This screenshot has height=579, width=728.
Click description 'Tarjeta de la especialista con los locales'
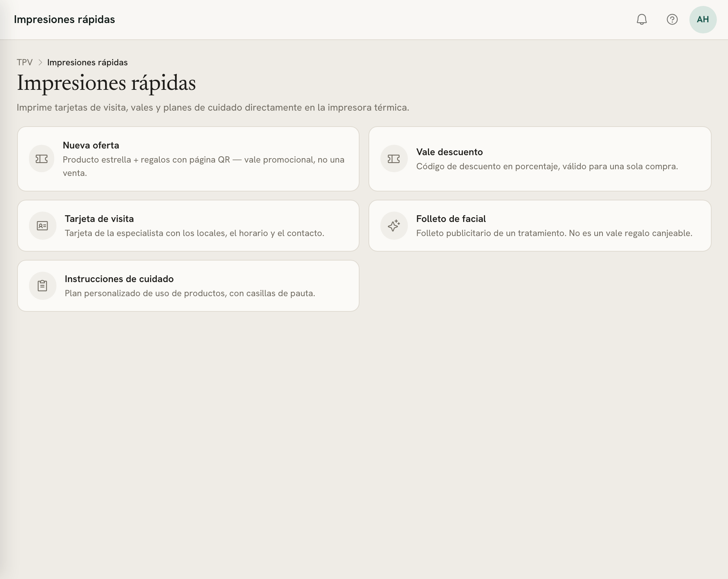click(195, 233)
